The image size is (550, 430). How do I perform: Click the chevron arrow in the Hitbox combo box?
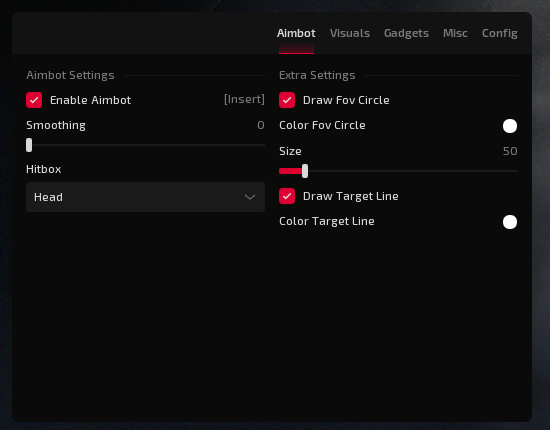coord(250,197)
